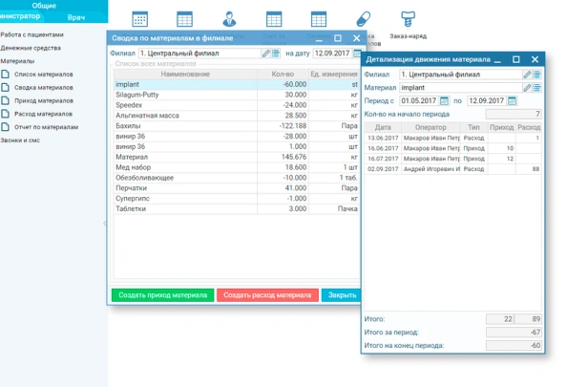Click the person icon in top toolbar
Viewport: 588px width, 387px height.
pos(229,18)
